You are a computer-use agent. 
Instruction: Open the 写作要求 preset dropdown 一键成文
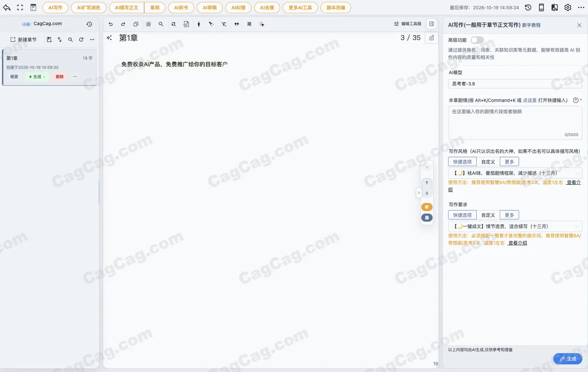[515, 226]
